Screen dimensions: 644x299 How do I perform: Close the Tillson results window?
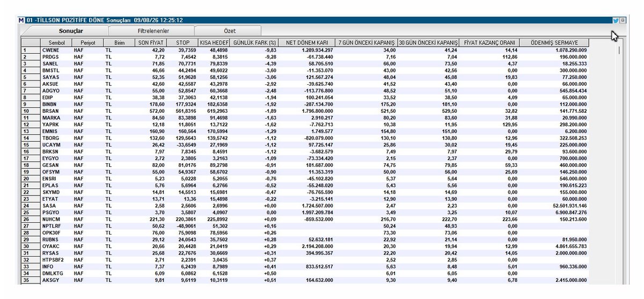tap(623, 20)
